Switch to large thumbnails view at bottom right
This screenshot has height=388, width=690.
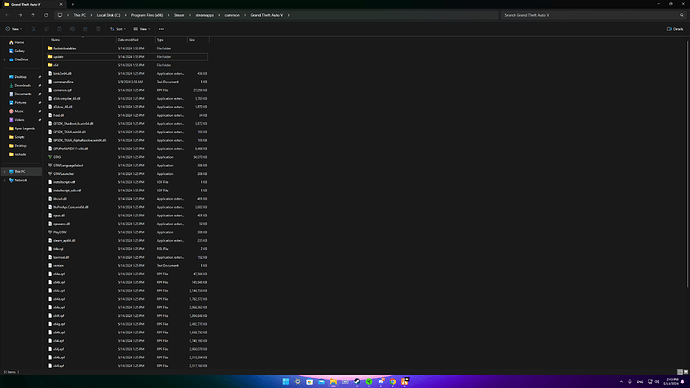coord(686,372)
